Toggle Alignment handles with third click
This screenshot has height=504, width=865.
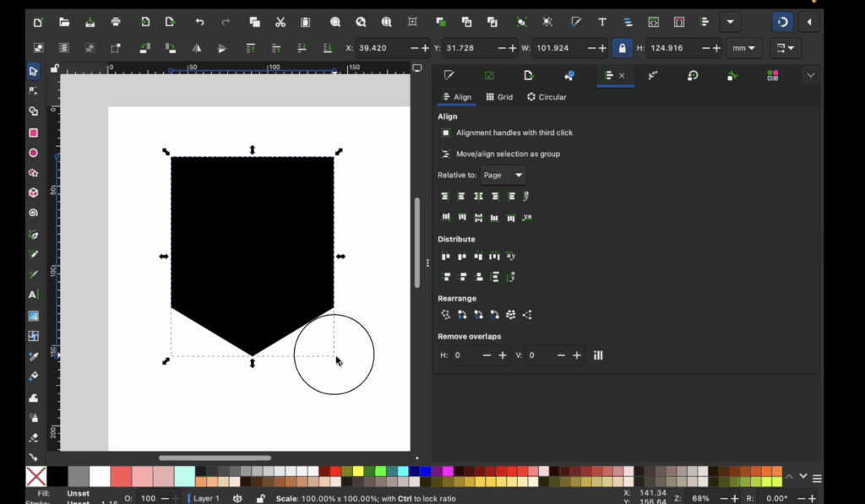(446, 133)
